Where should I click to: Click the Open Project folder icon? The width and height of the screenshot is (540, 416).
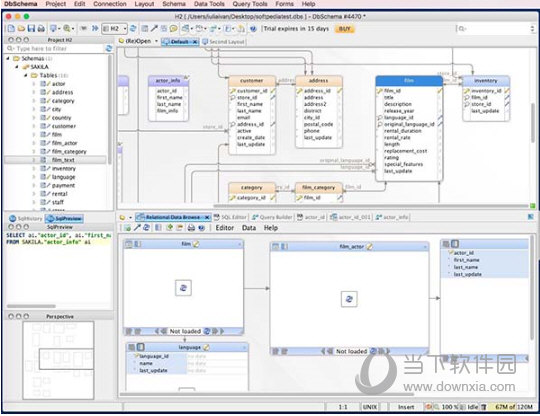point(21,29)
